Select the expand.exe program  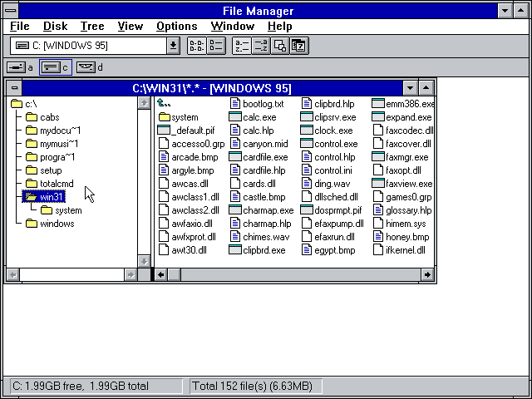pyautogui.click(x=401, y=117)
